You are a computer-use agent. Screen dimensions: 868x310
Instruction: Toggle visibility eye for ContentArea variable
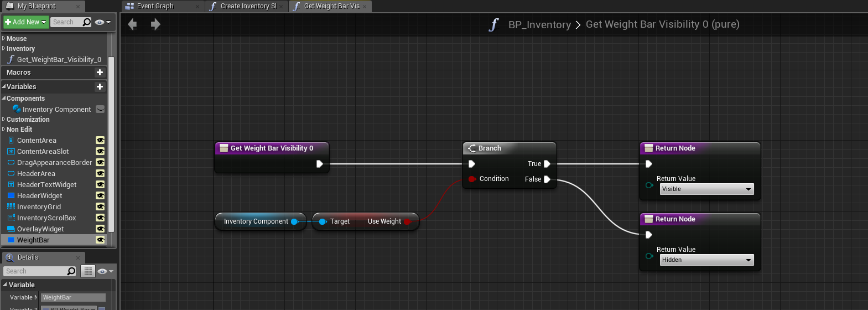click(x=100, y=141)
